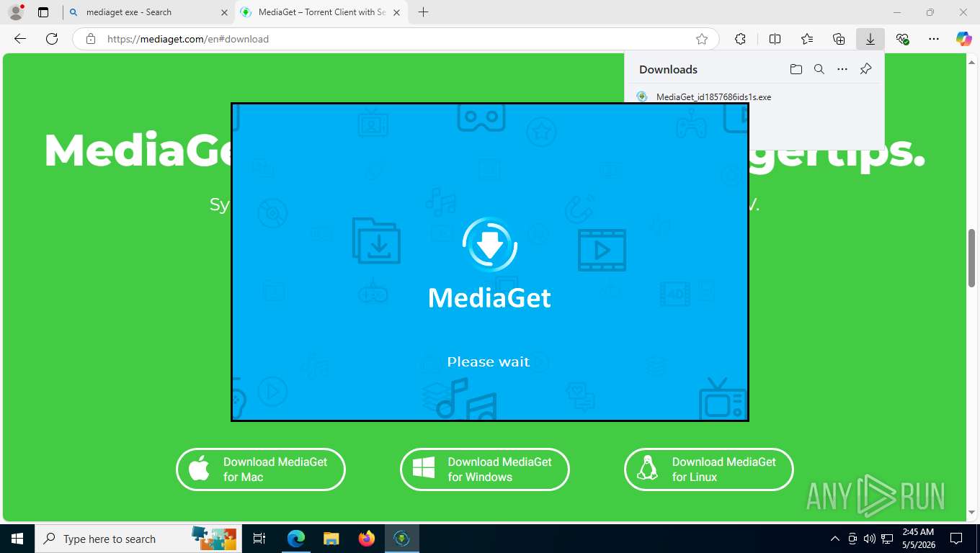This screenshot has width=980, height=553.
Task: Open File Explorer from the taskbar
Action: click(331, 539)
